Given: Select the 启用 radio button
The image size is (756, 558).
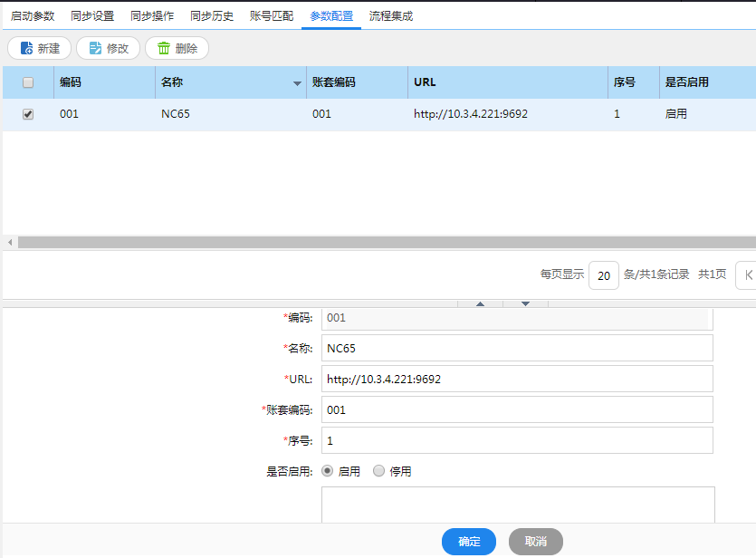Looking at the screenshot, I should pos(328,471).
